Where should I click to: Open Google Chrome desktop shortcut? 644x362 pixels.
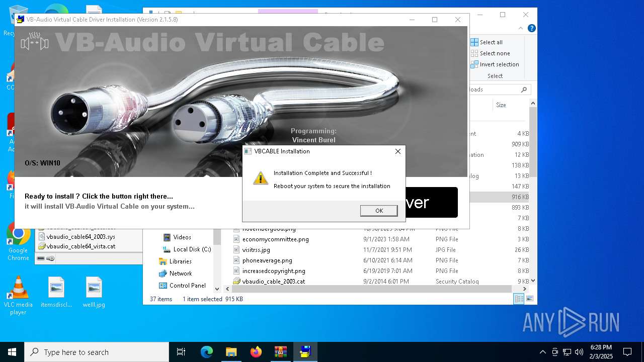pyautogui.click(x=18, y=242)
